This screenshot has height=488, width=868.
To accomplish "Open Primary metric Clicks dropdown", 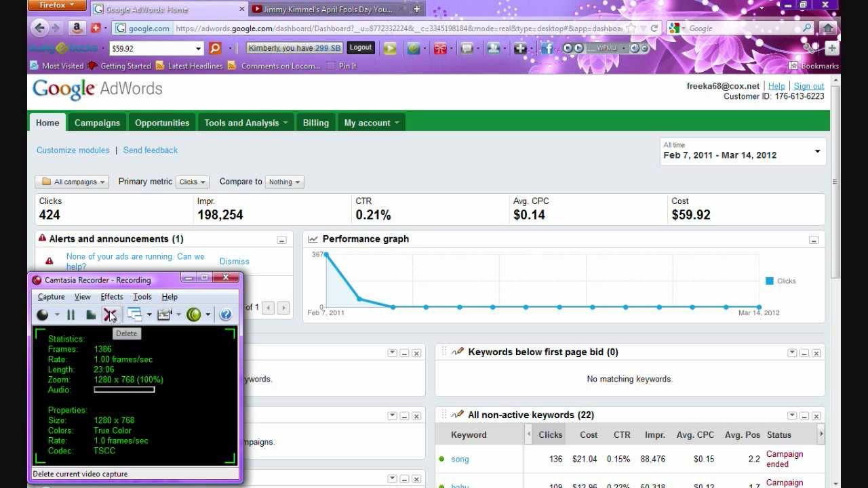I will click(193, 182).
